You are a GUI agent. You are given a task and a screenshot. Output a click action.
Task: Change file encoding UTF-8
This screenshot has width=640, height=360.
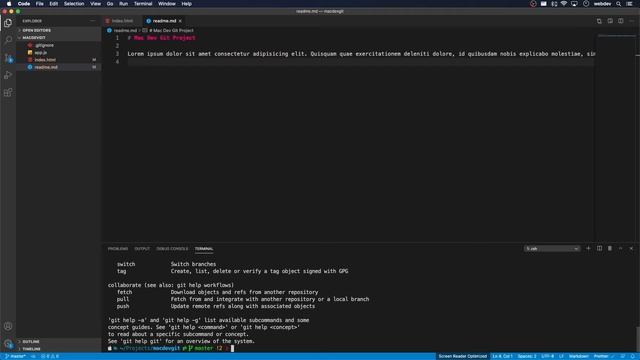[x=547, y=356]
